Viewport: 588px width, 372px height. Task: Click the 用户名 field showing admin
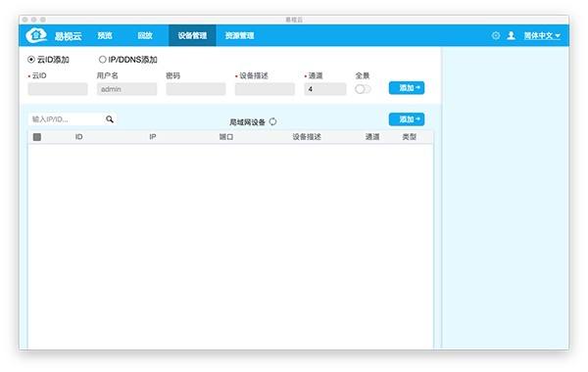[126, 89]
